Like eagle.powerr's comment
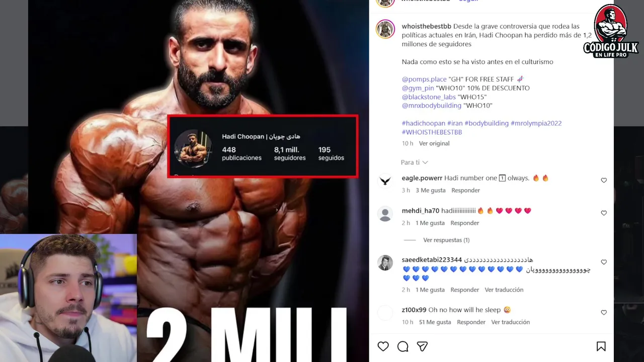 (604, 180)
